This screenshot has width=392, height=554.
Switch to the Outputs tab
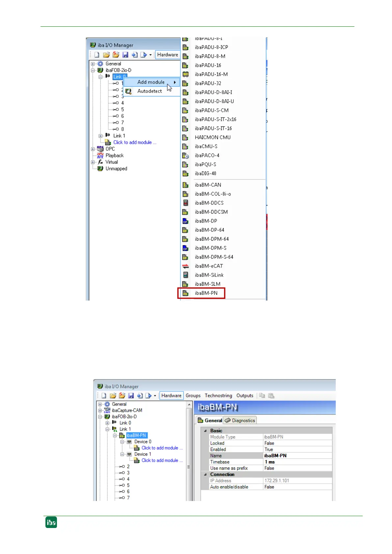click(245, 396)
